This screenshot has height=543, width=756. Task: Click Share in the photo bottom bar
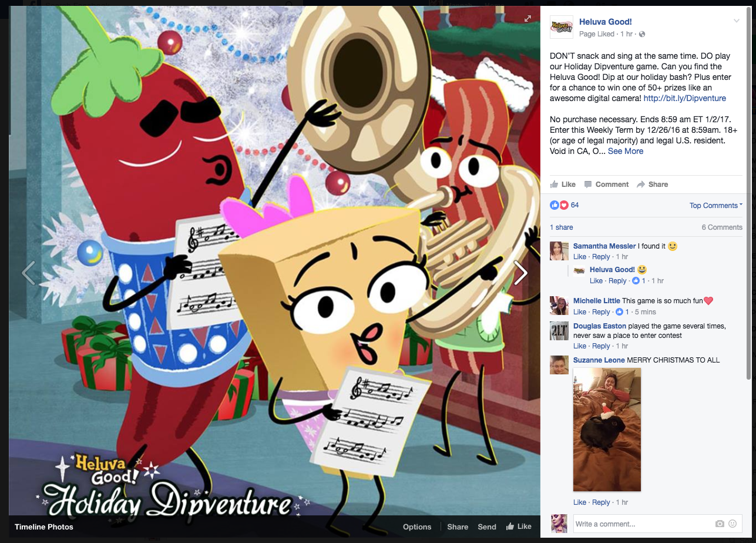pyautogui.click(x=458, y=527)
